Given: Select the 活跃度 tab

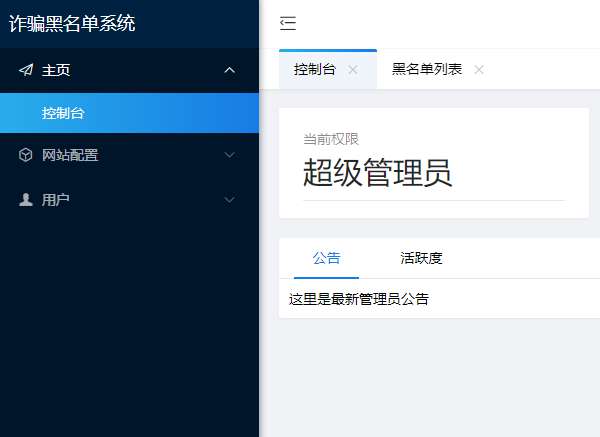Looking at the screenshot, I should [x=421, y=258].
